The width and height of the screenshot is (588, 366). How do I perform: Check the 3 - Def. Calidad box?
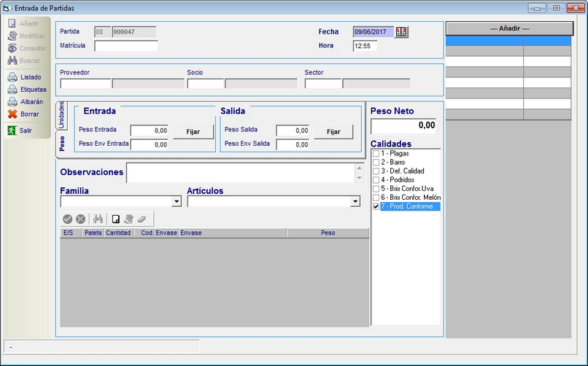click(x=376, y=171)
